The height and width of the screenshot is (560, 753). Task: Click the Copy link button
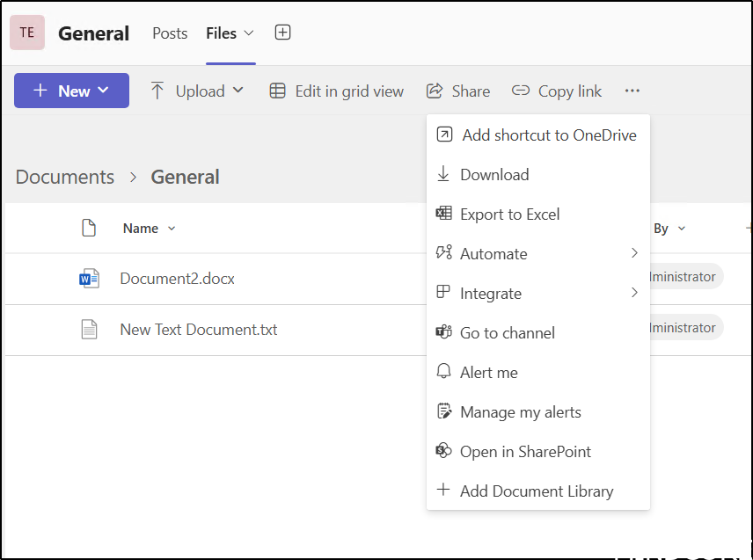[557, 91]
